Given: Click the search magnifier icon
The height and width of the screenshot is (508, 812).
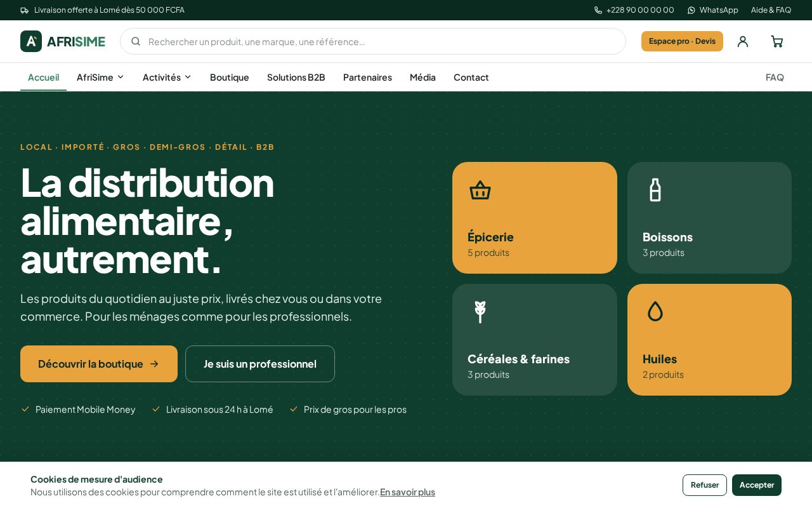Looking at the screenshot, I should point(136,41).
